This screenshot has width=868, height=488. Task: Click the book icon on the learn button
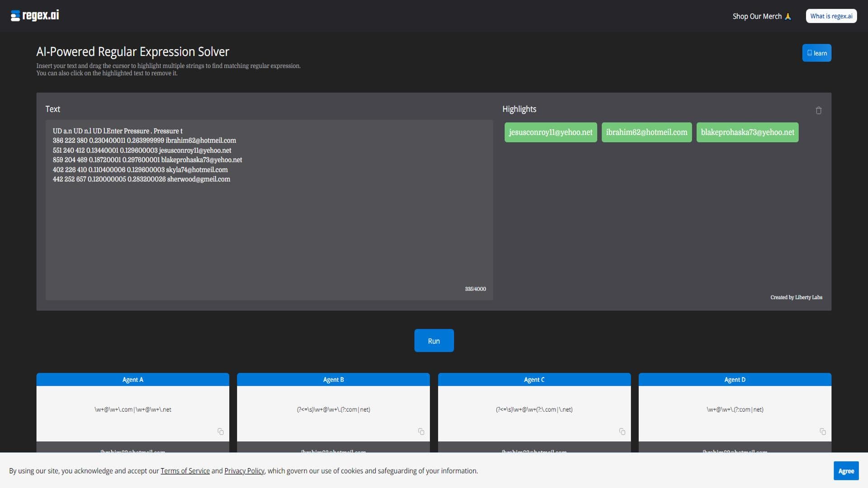[810, 53]
